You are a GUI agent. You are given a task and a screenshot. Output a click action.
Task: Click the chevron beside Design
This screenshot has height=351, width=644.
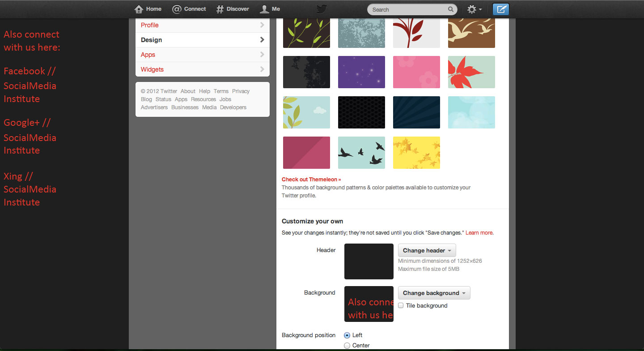coord(262,40)
